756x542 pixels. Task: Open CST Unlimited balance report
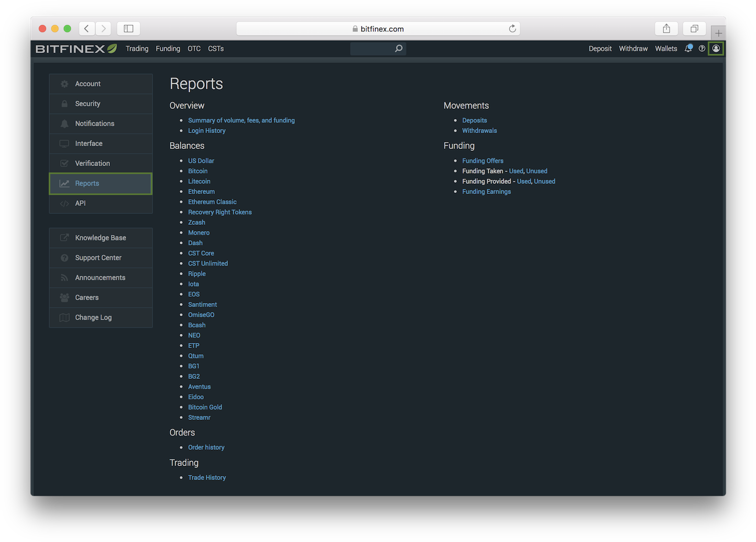pos(208,264)
